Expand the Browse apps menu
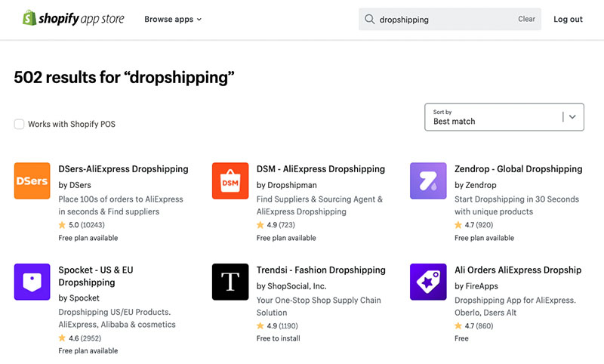 173,20
